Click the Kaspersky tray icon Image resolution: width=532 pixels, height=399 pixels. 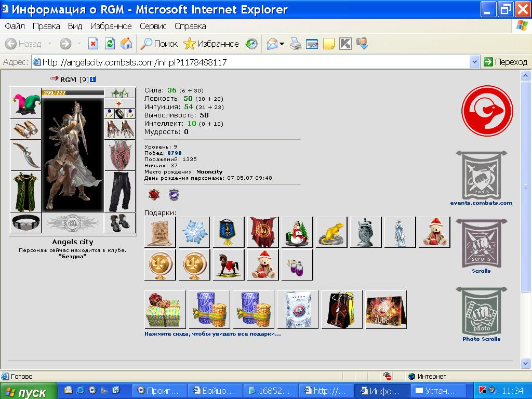[482, 390]
